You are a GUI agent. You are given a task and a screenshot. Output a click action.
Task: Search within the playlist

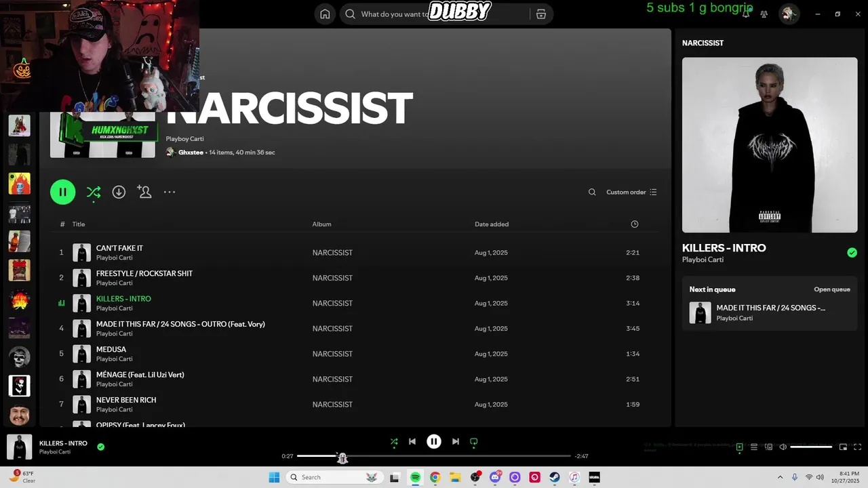click(x=592, y=192)
